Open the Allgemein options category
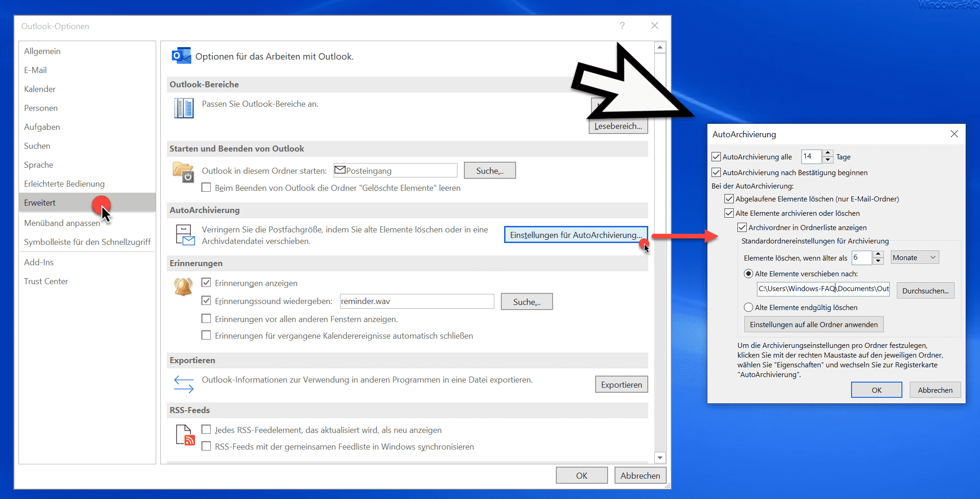Screen dimensions: 980x499 click(x=87, y=51)
